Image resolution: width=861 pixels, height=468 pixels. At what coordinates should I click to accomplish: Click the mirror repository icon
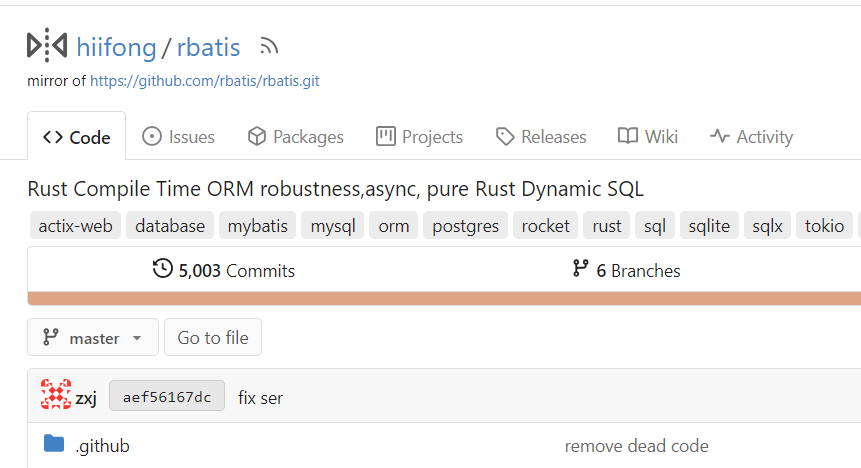(47, 46)
